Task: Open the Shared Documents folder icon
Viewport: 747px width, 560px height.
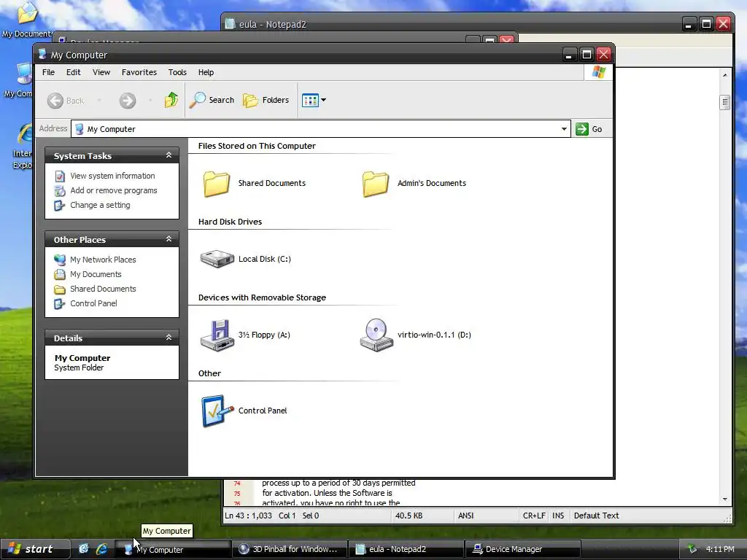Action: click(x=217, y=183)
